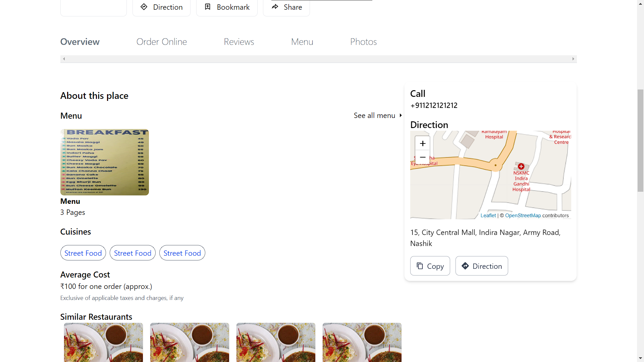Click the first Similar Restaurants photo
Screen dimensions: 644x362
(103, 342)
